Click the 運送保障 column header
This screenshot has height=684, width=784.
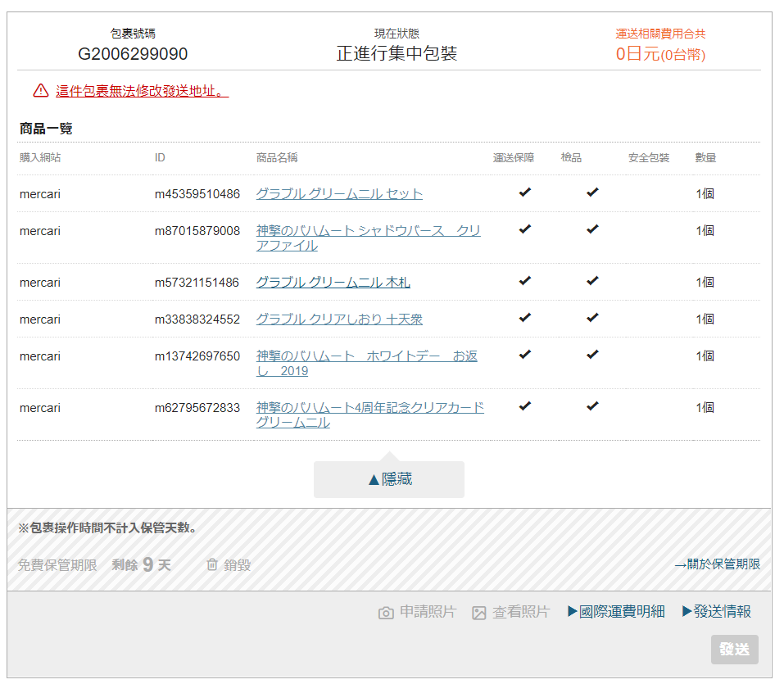[514, 157]
